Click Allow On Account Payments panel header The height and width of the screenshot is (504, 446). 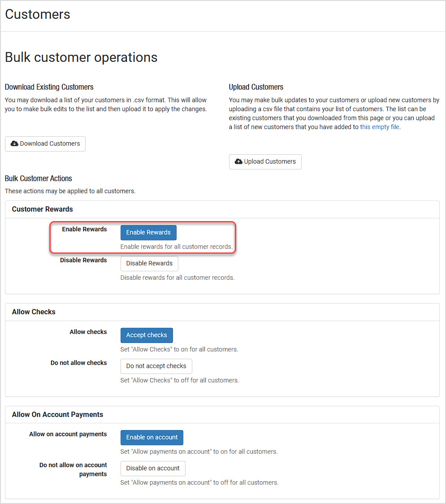(222, 415)
